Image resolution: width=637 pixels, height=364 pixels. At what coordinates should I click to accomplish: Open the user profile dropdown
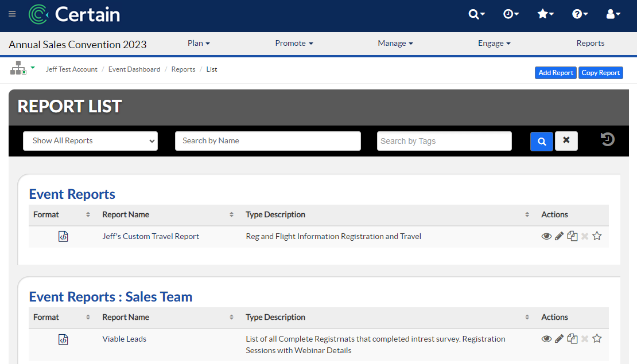tap(613, 14)
